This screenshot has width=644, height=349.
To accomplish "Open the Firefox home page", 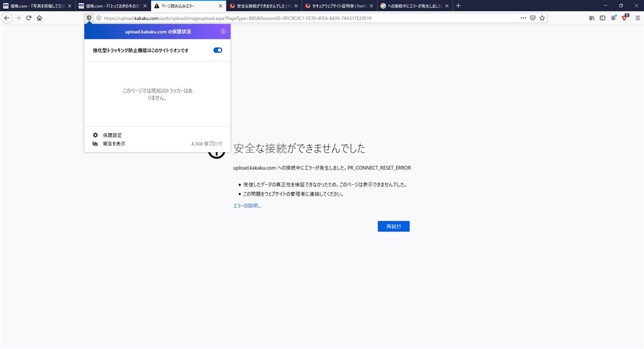I will click(x=40, y=18).
